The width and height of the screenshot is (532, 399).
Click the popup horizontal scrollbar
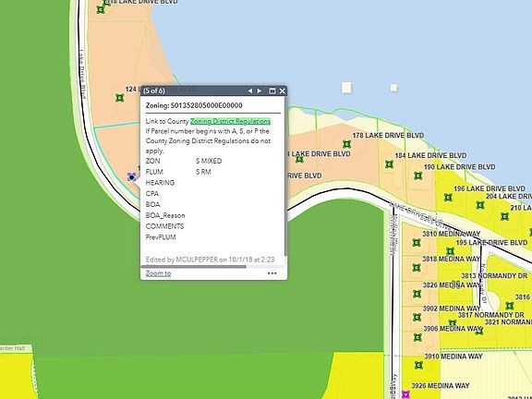pos(193,267)
